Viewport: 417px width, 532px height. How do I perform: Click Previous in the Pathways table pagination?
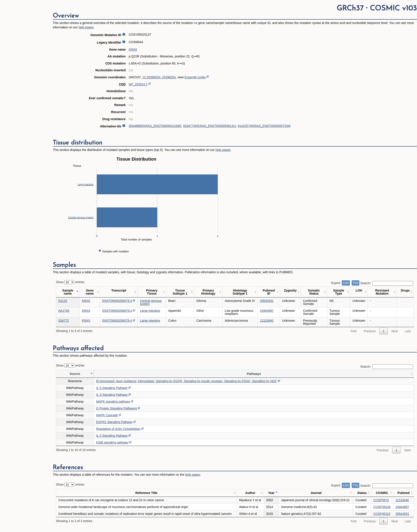click(x=382, y=450)
